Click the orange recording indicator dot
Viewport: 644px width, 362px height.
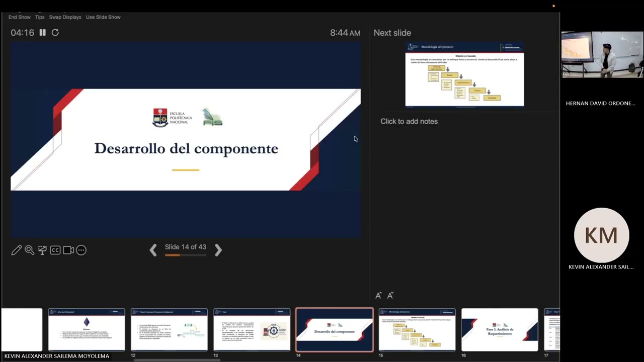pos(553,6)
